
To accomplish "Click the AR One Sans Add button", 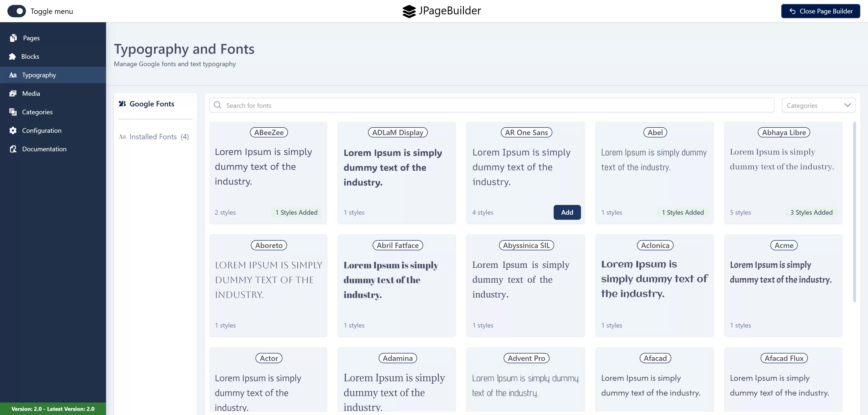I will pos(567,213).
